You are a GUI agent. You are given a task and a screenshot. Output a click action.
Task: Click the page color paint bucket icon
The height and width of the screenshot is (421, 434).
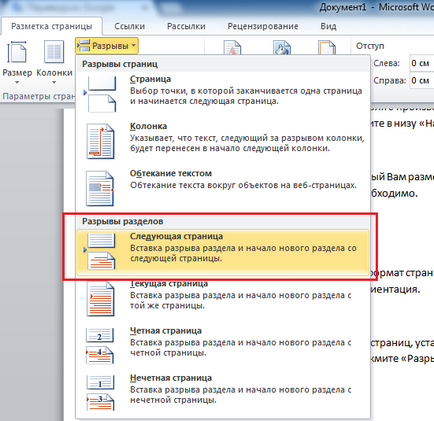coord(282,47)
